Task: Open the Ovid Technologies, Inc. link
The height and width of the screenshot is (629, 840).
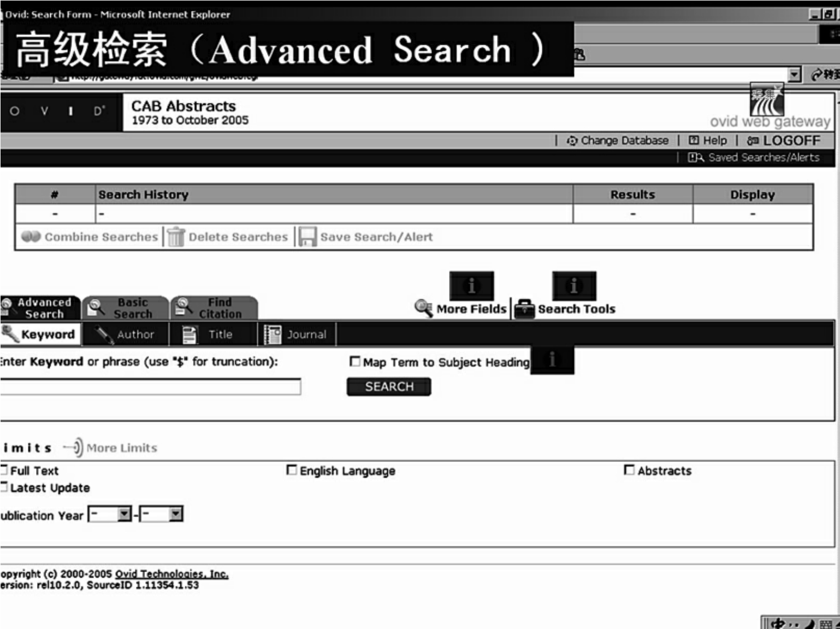Action: pos(171,574)
